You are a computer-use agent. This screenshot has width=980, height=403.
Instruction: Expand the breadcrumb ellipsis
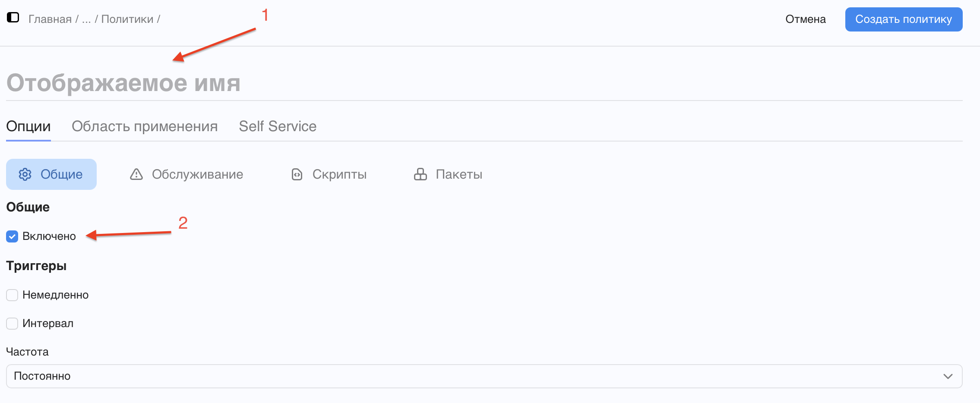click(86, 19)
